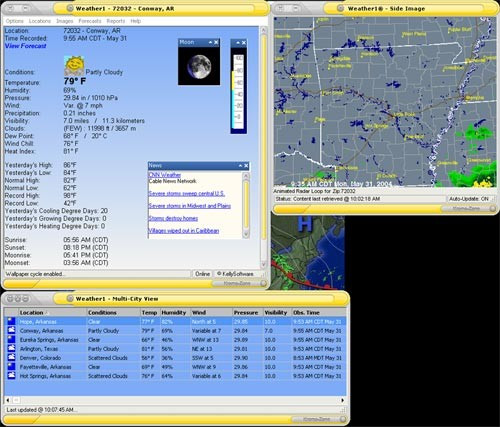500x427 pixels.
Task: Close the Moon panel
Action: [216, 42]
